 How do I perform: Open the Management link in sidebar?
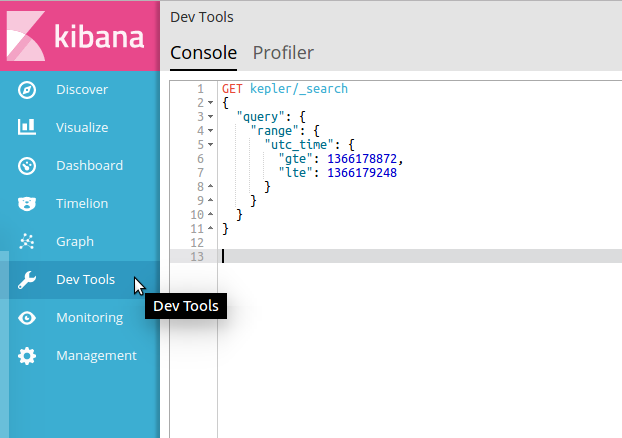(x=96, y=356)
